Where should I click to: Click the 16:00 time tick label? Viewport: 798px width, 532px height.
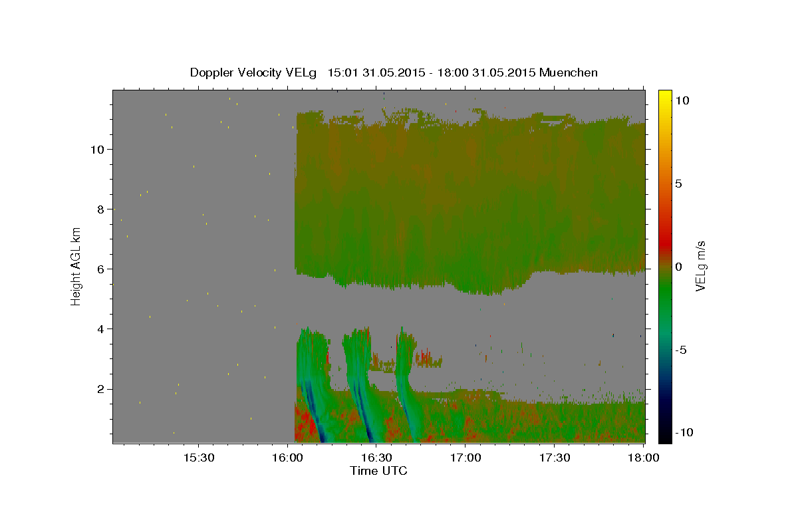(x=287, y=458)
